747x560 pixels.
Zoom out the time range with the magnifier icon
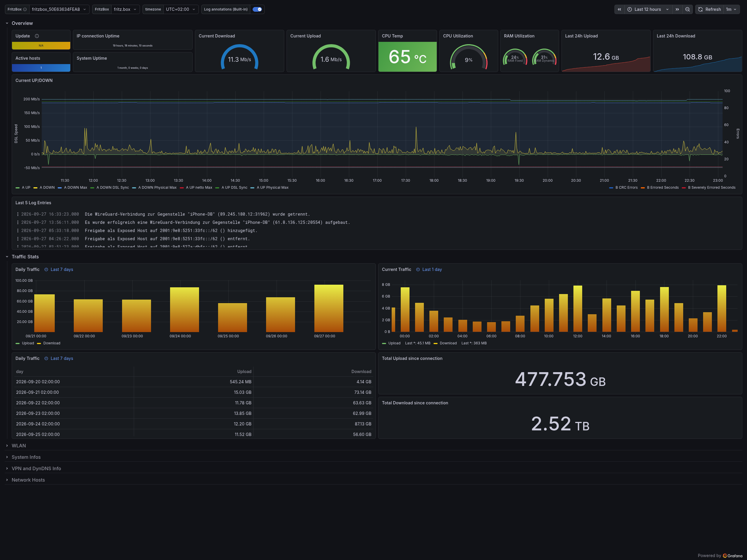(x=688, y=9)
